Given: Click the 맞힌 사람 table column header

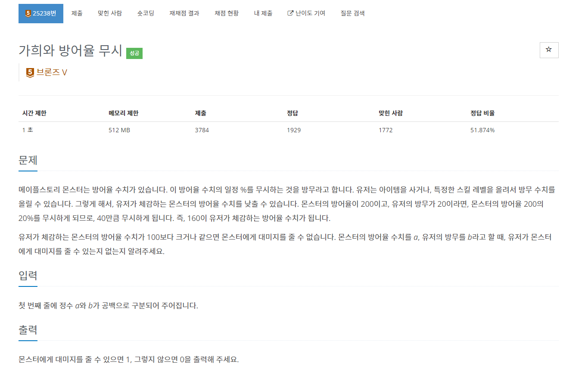Looking at the screenshot, I should [x=391, y=113].
